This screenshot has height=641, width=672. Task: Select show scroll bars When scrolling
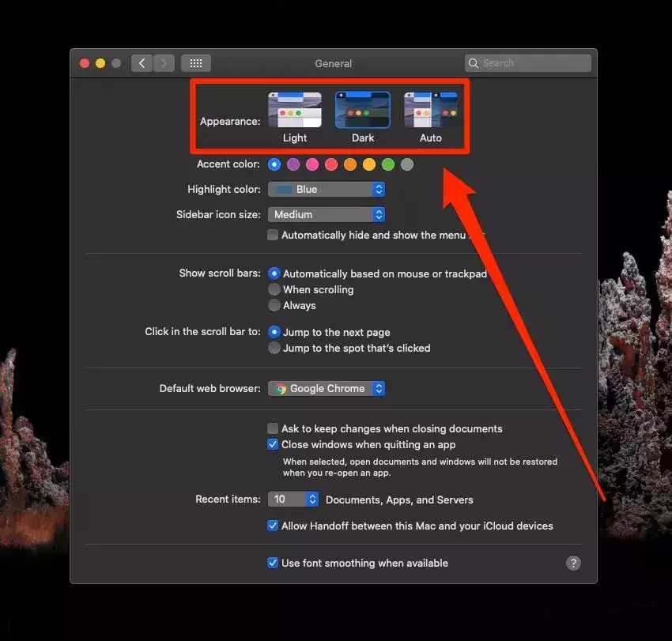[x=274, y=289]
